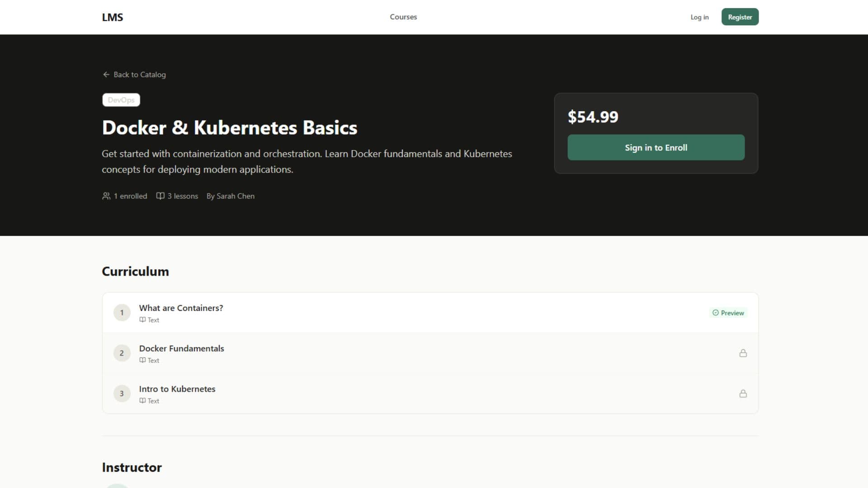This screenshot has height=488, width=868.
Task: Click Sign in to Enroll button
Action: (x=656, y=147)
